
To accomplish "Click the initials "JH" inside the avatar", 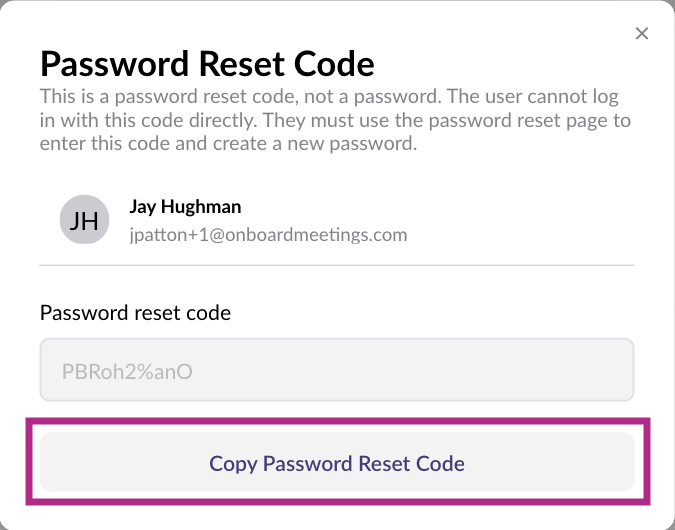I will click(84, 220).
